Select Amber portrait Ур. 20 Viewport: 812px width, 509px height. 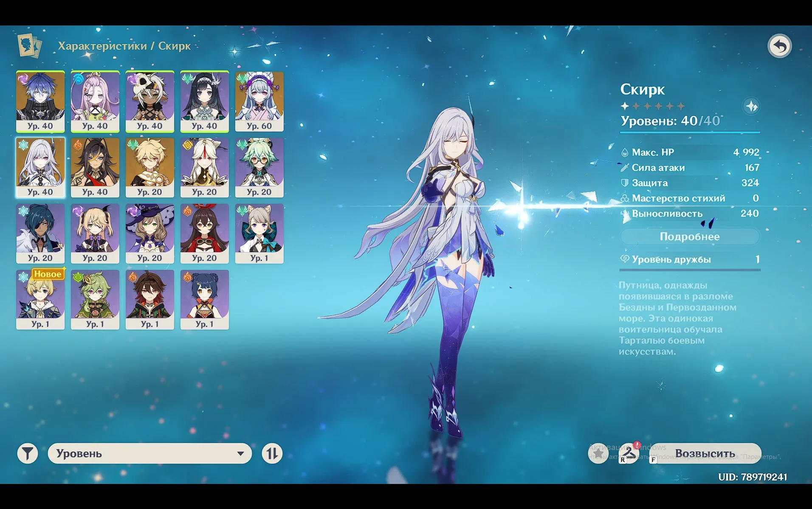point(205,233)
